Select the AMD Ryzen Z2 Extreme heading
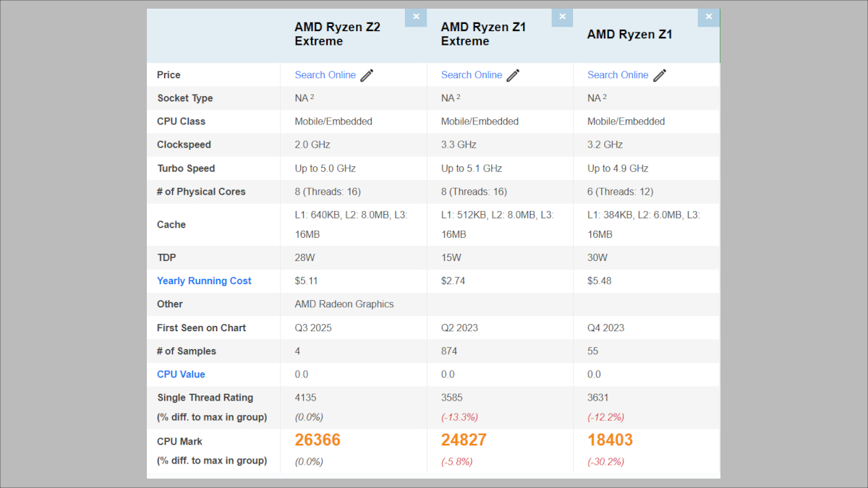 click(337, 34)
